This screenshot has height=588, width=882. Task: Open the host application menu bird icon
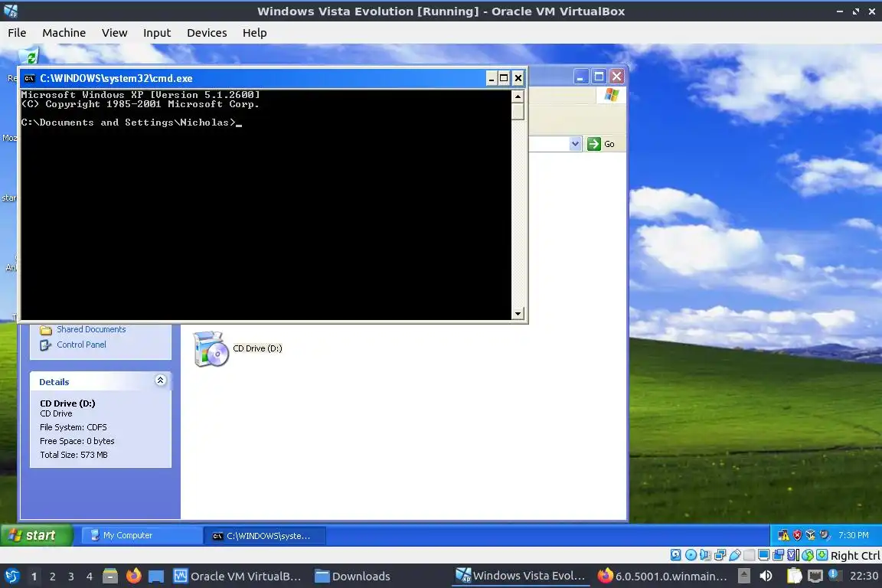point(11,577)
